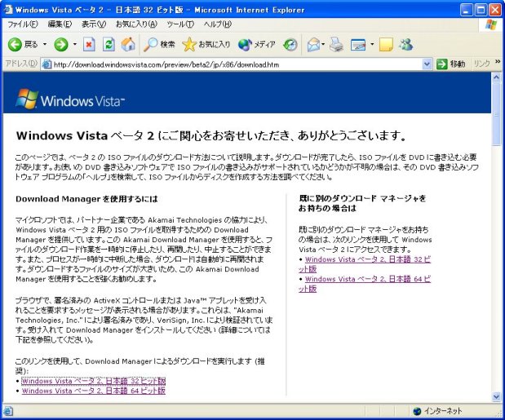Click the Print toolbar icon
Viewport: 505px width, 420px height.
[x=336, y=44]
